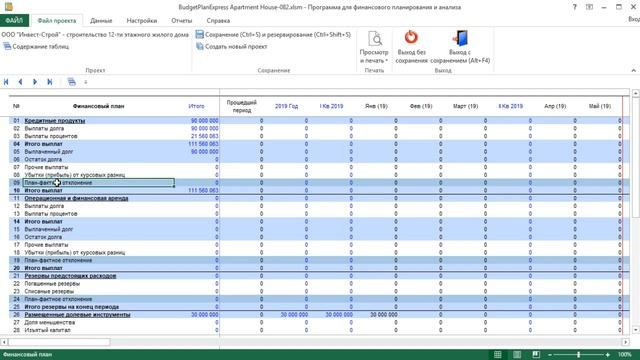
Task: Select Page Break preview icon in status bar
Action: coord(536,355)
